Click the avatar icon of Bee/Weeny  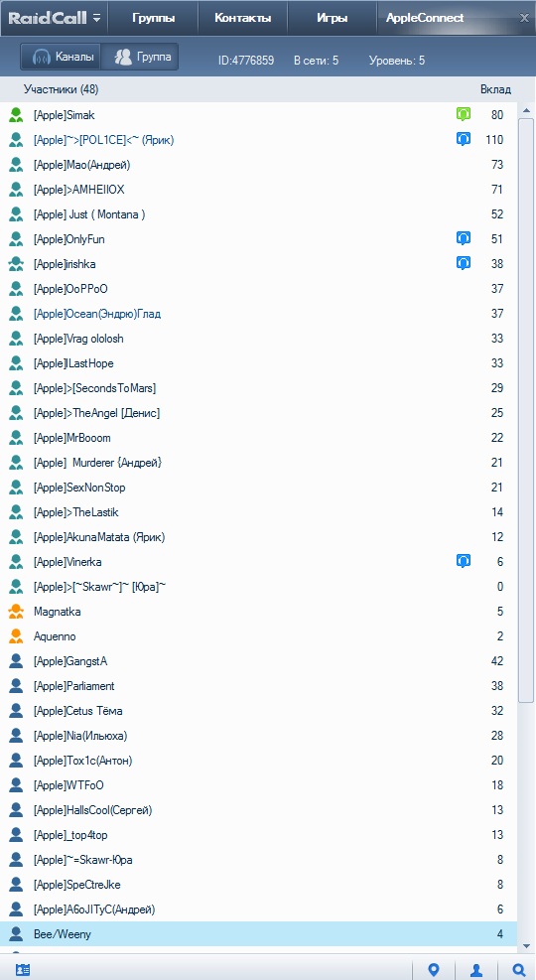click(16, 934)
